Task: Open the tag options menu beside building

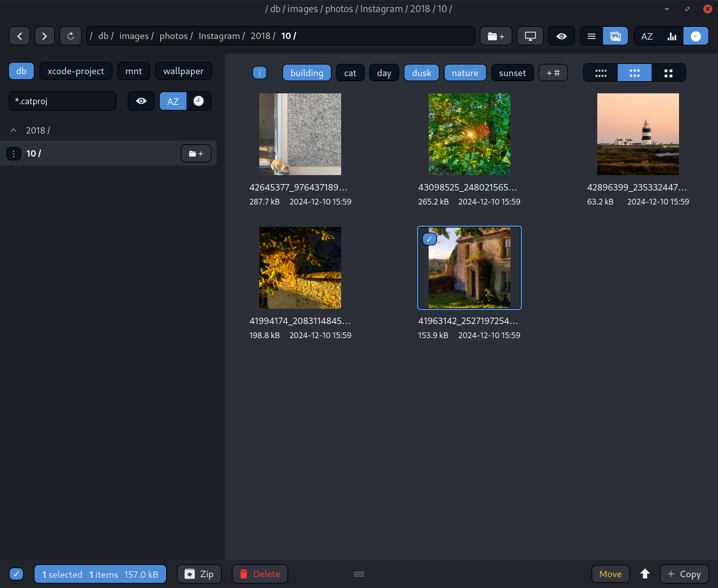Action: 259,72
